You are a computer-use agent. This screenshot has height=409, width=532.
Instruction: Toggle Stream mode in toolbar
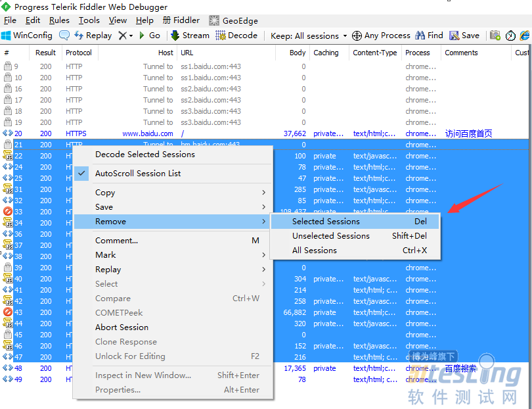pyautogui.click(x=190, y=36)
